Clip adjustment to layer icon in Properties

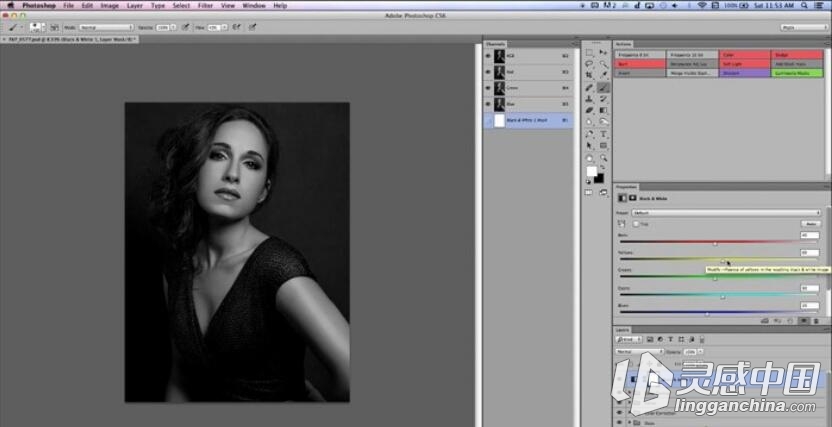[x=765, y=321]
